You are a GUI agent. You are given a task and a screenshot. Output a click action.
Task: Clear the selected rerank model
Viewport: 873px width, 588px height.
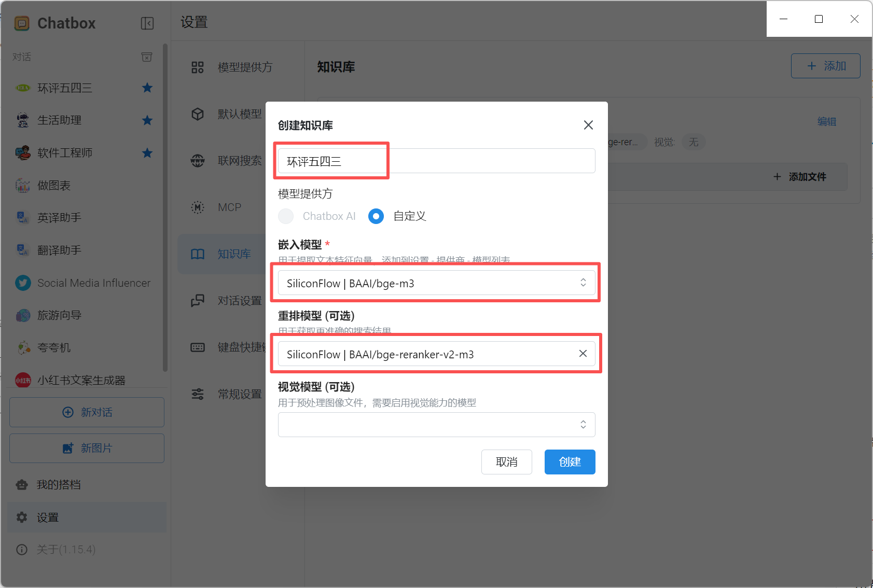point(583,354)
